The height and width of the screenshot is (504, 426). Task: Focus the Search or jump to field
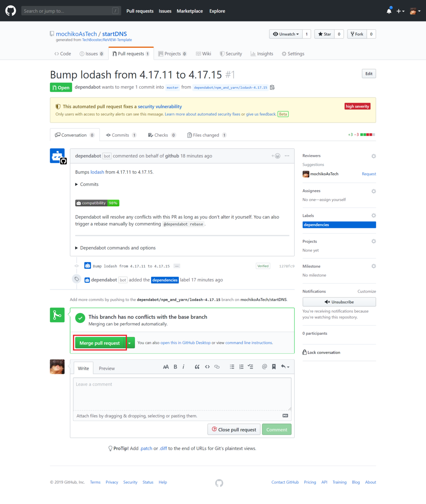click(71, 11)
